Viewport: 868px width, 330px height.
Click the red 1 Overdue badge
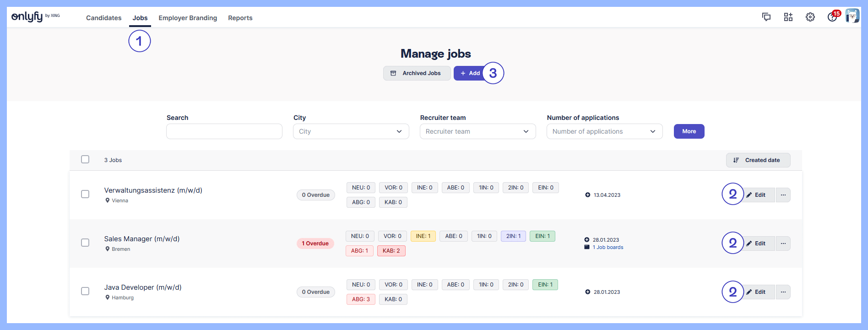tap(315, 243)
